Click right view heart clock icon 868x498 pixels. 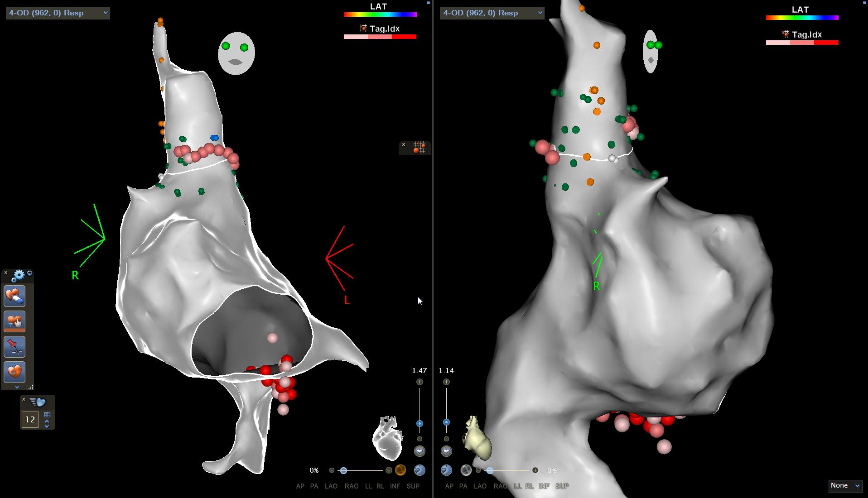[446, 470]
